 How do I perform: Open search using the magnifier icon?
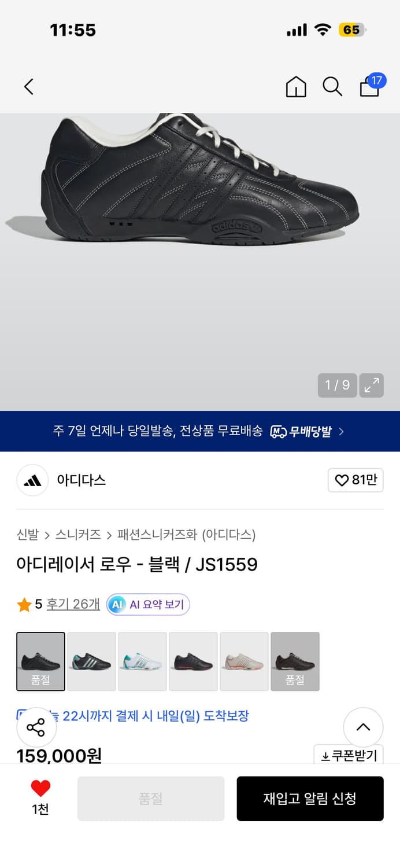tap(332, 86)
